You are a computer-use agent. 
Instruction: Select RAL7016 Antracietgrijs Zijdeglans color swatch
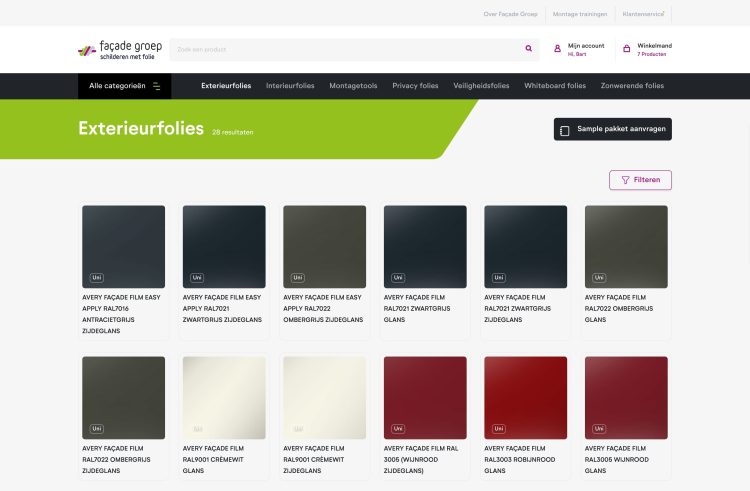click(123, 247)
